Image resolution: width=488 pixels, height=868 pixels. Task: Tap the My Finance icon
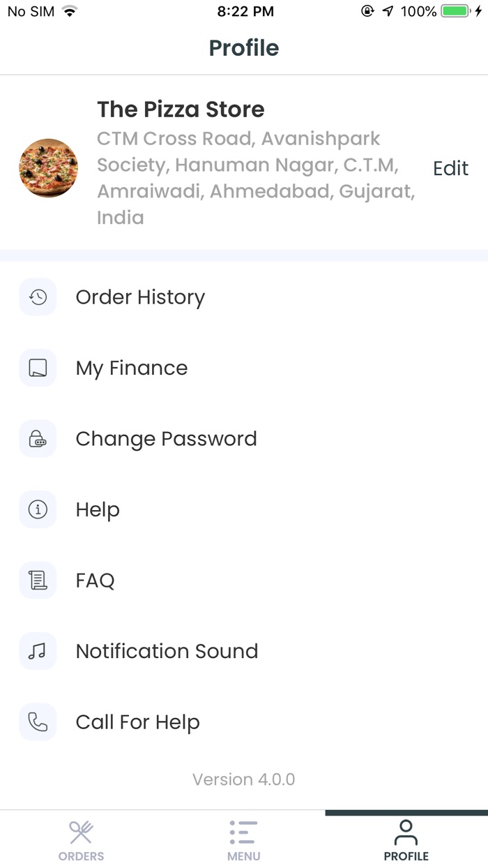point(38,368)
